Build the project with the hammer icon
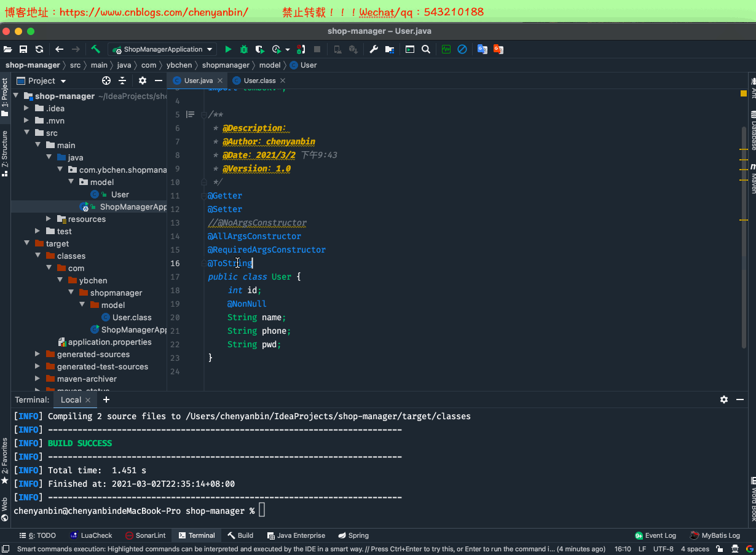 point(96,49)
